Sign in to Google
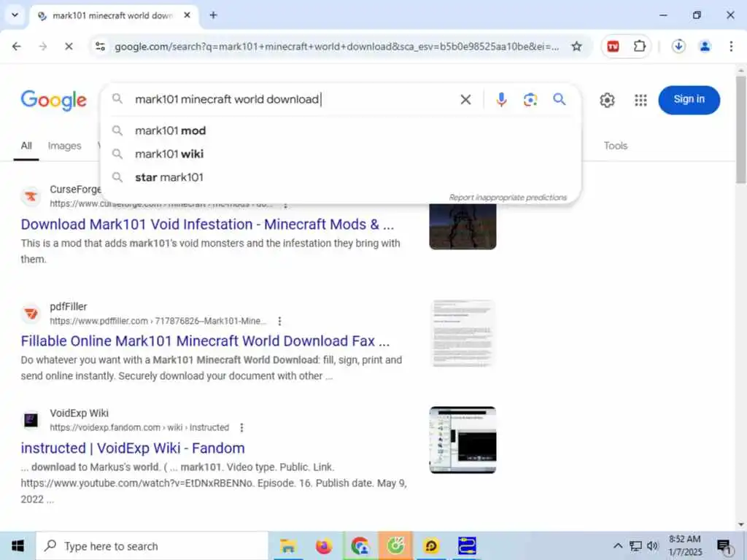747x560 pixels. (x=689, y=99)
